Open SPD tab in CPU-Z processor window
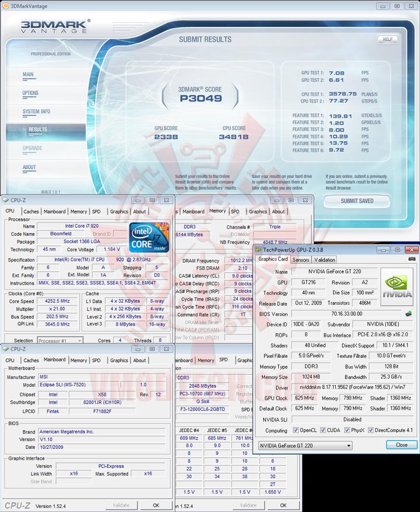 coord(96,211)
